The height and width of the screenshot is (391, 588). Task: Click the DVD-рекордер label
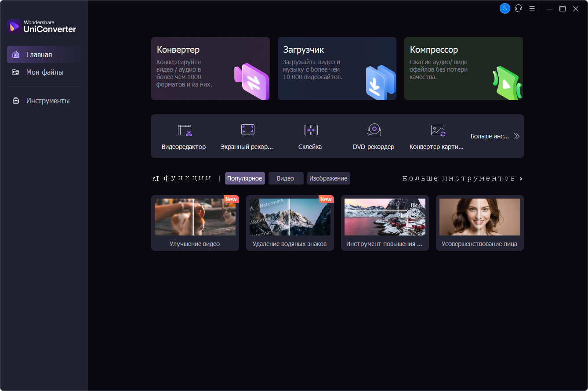pos(374,147)
